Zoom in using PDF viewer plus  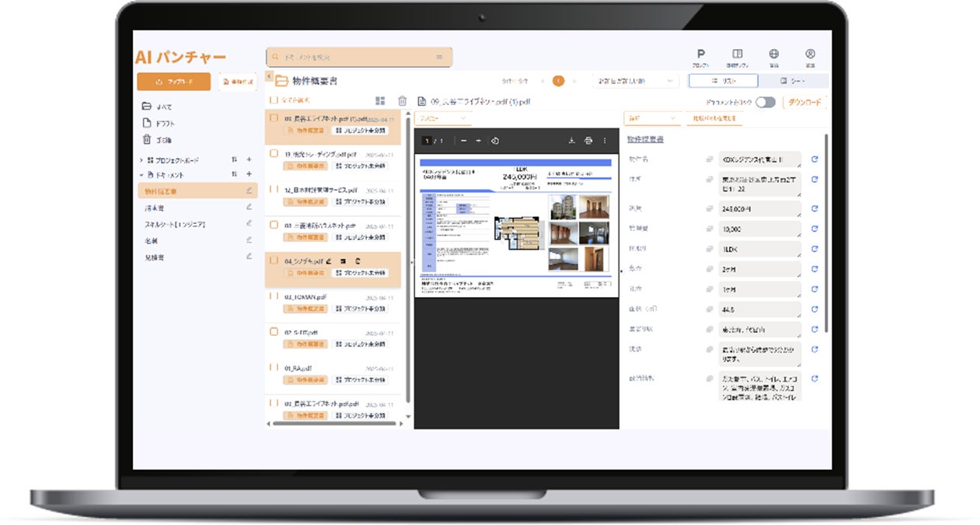point(478,141)
